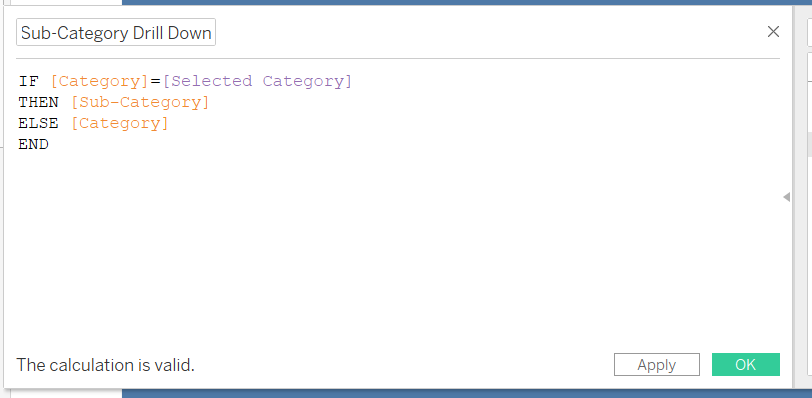Close the calculation editor with X
The width and height of the screenshot is (812, 398).
[773, 32]
